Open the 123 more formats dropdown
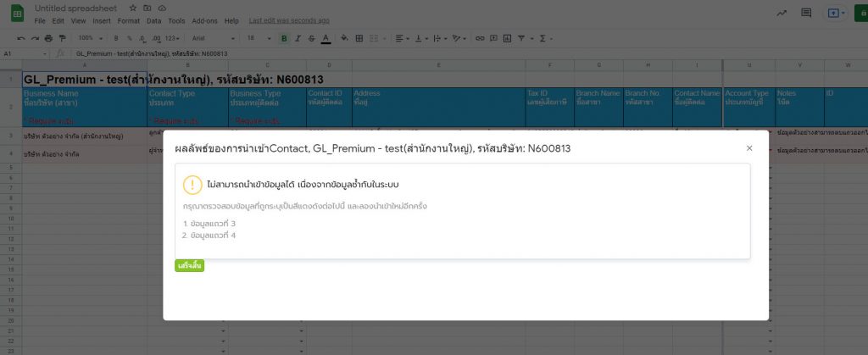868x355 pixels. click(x=172, y=38)
